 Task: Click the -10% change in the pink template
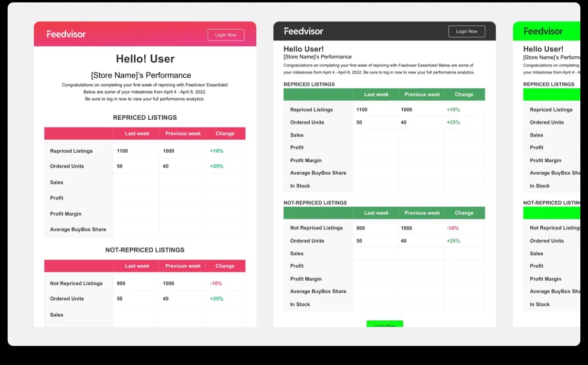(216, 283)
